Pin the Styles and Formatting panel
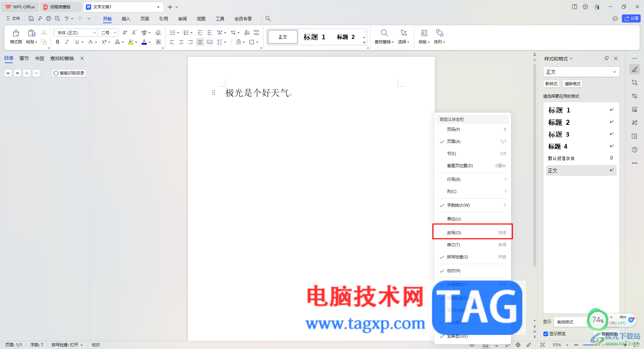 [x=606, y=58]
